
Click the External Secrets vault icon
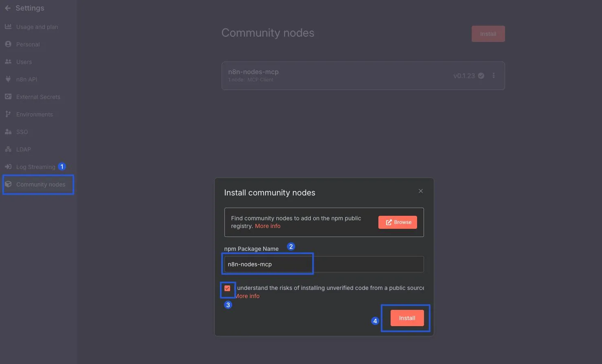(x=8, y=96)
